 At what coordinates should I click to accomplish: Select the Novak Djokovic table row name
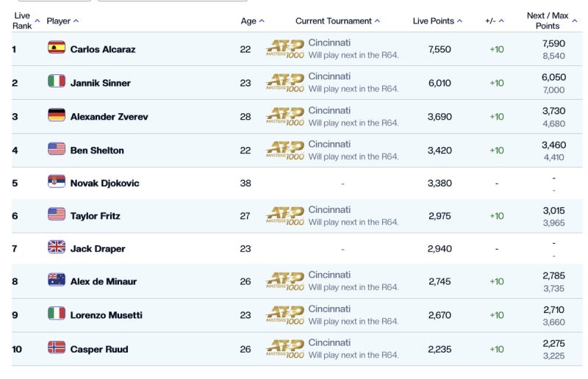(104, 184)
